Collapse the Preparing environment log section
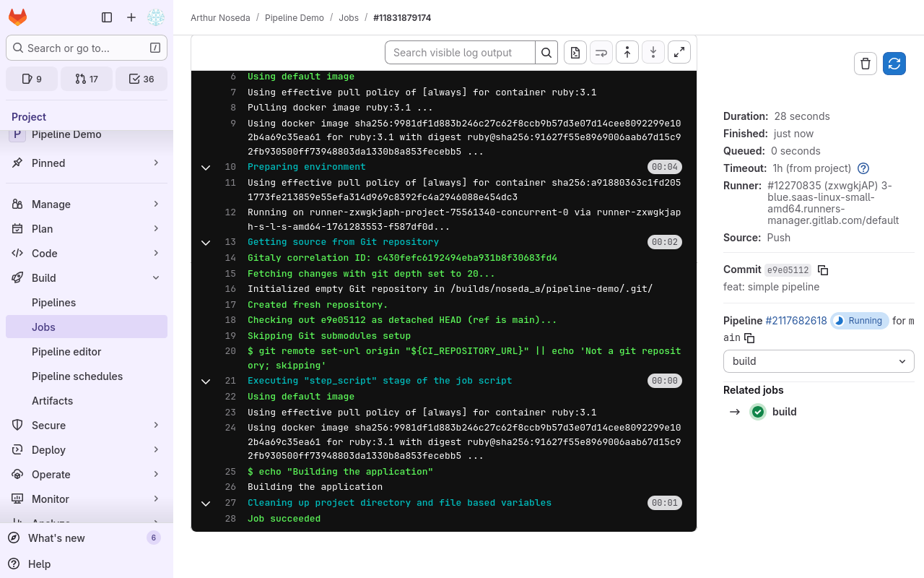This screenshot has width=924, height=578. click(x=206, y=168)
